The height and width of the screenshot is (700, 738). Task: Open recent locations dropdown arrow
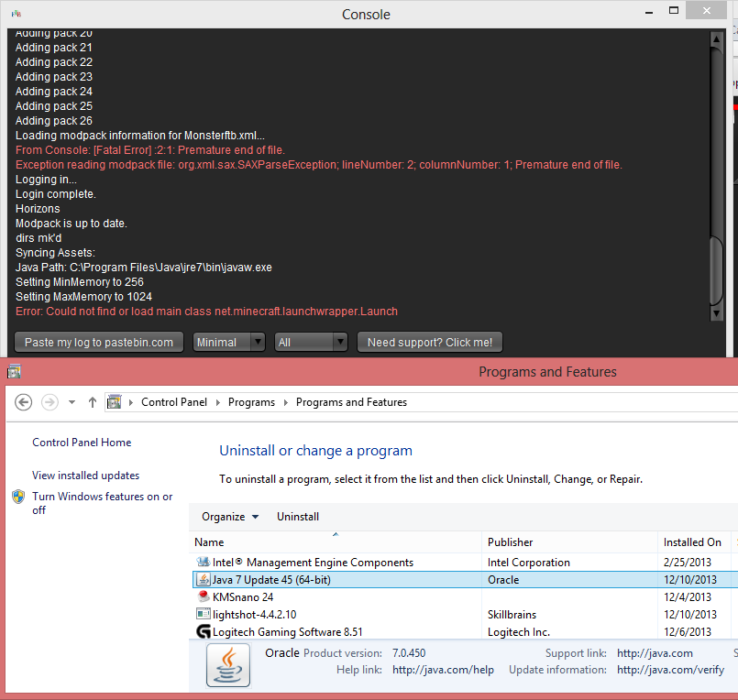pos(72,402)
